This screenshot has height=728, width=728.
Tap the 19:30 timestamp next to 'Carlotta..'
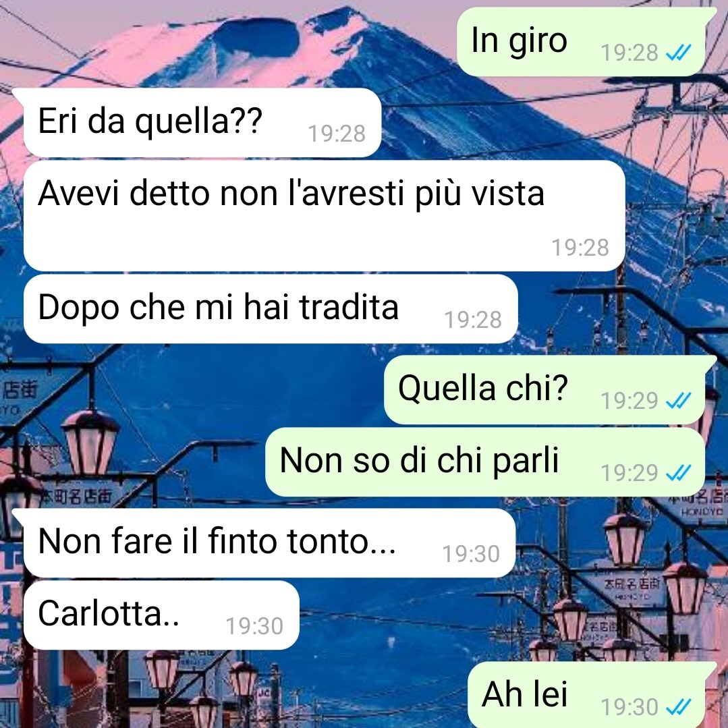(x=254, y=626)
